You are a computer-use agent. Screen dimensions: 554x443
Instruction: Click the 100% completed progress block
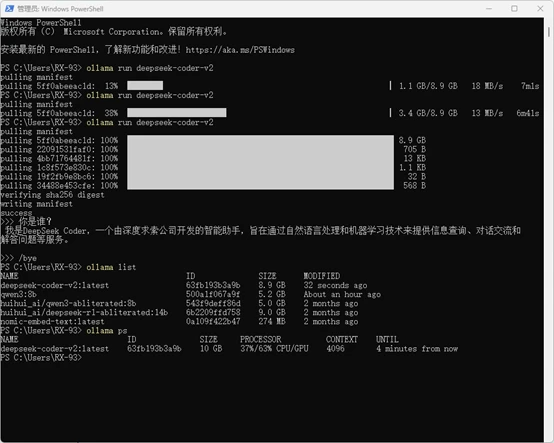pos(260,162)
